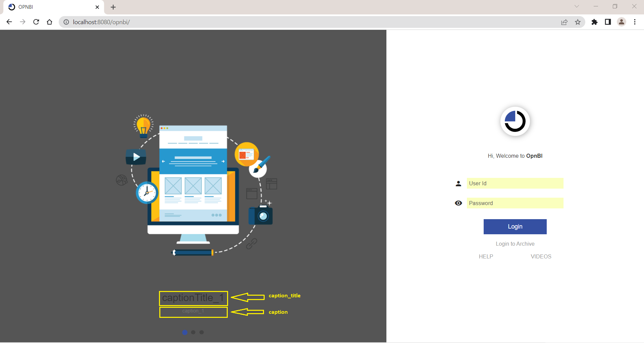The image size is (644, 343).
Task: Click the user icon beside the User Id field
Action: point(459,184)
